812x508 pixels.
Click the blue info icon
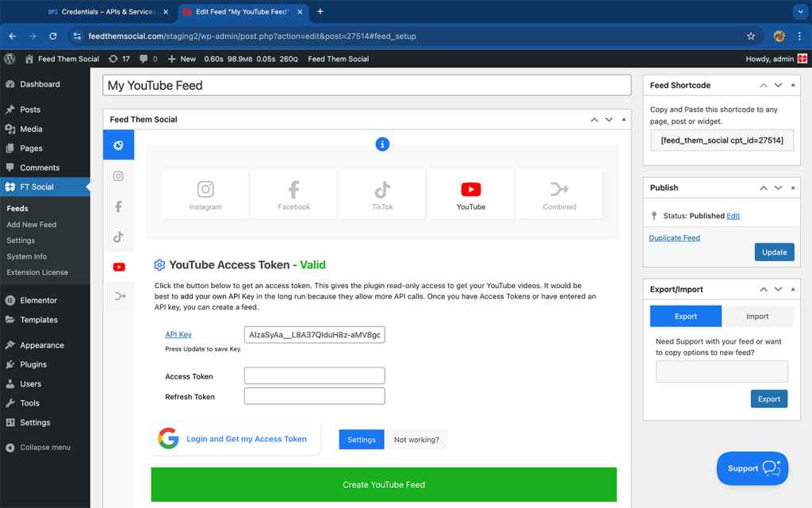[x=382, y=144]
